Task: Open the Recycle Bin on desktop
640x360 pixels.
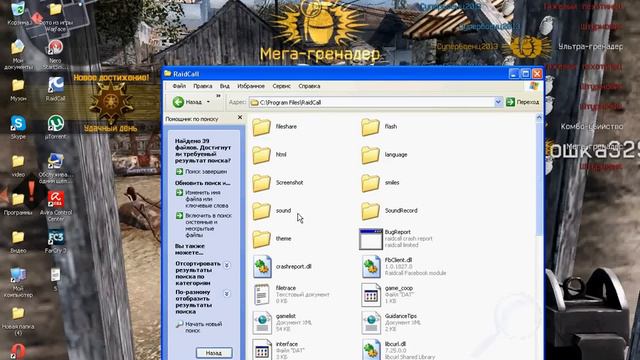Action: coord(18,13)
